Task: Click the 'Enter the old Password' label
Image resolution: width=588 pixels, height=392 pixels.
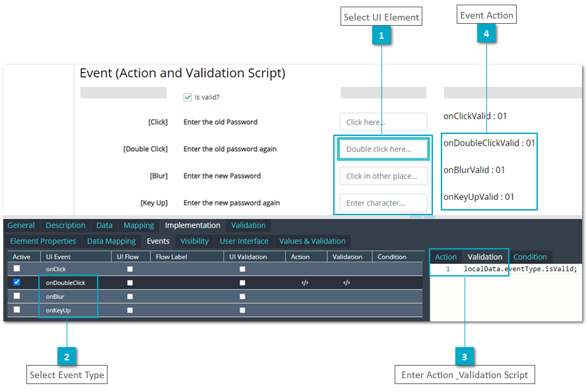Action: click(x=220, y=122)
